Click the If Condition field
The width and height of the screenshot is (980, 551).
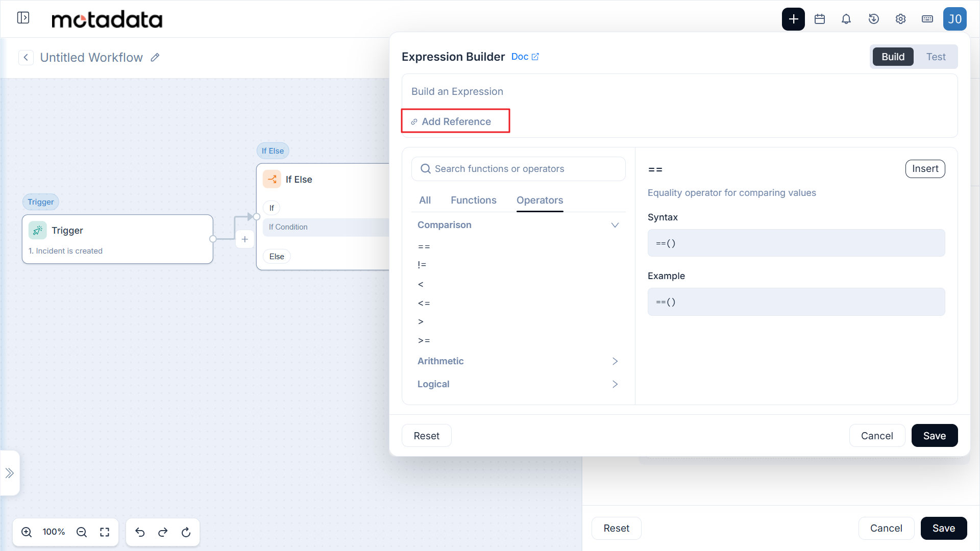(326, 227)
